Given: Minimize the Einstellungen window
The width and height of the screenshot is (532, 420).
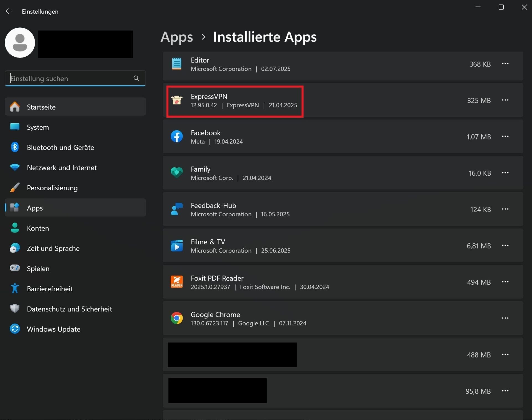Looking at the screenshot, I should [478, 7].
